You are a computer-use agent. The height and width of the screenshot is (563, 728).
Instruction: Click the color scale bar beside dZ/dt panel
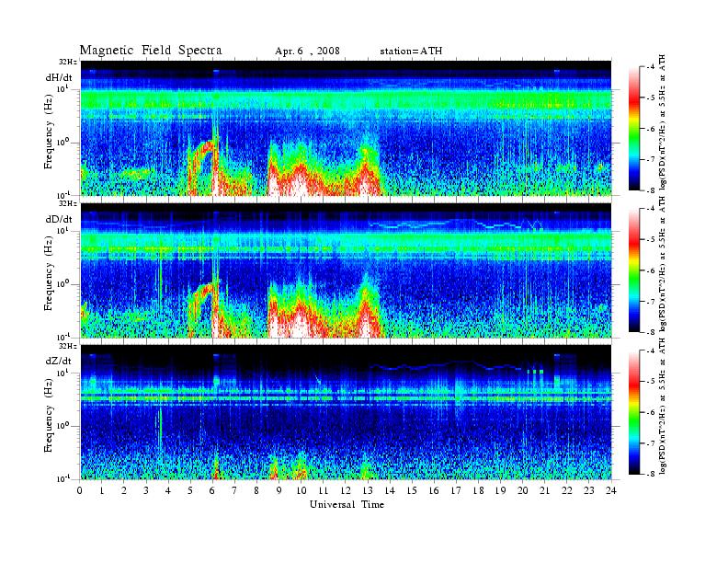pos(634,412)
